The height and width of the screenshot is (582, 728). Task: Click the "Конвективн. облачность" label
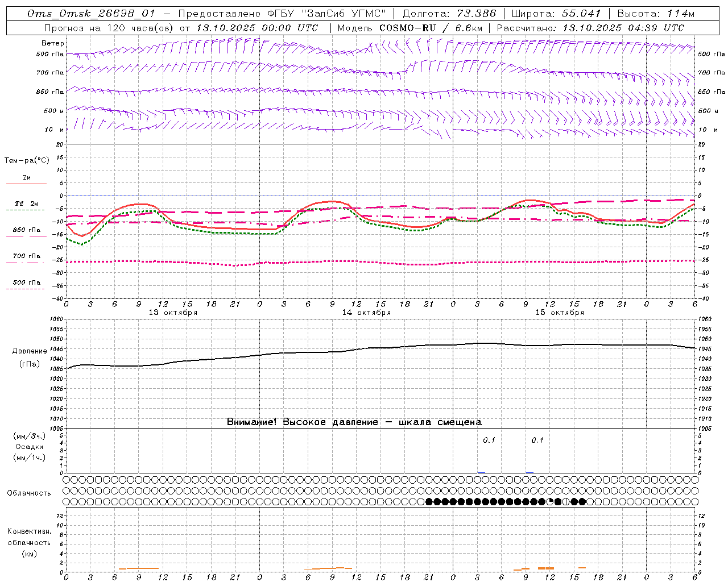(x=29, y=537)
